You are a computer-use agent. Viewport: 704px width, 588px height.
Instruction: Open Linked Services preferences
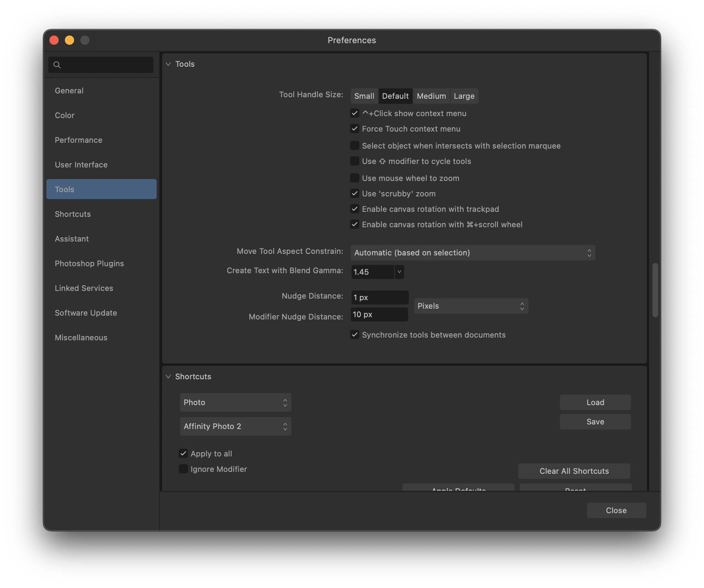click(84, 288)
